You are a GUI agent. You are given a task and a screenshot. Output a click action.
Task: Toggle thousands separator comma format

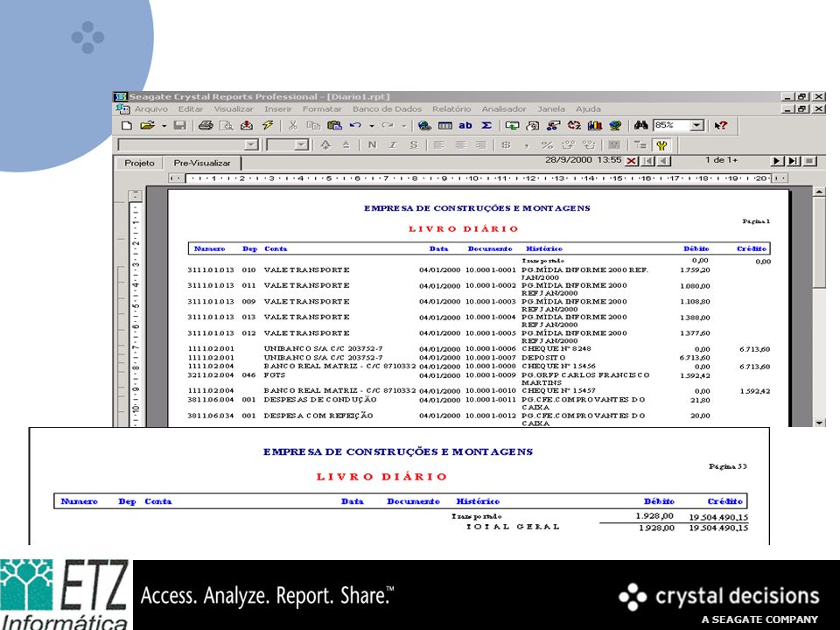tap(527, 145)
